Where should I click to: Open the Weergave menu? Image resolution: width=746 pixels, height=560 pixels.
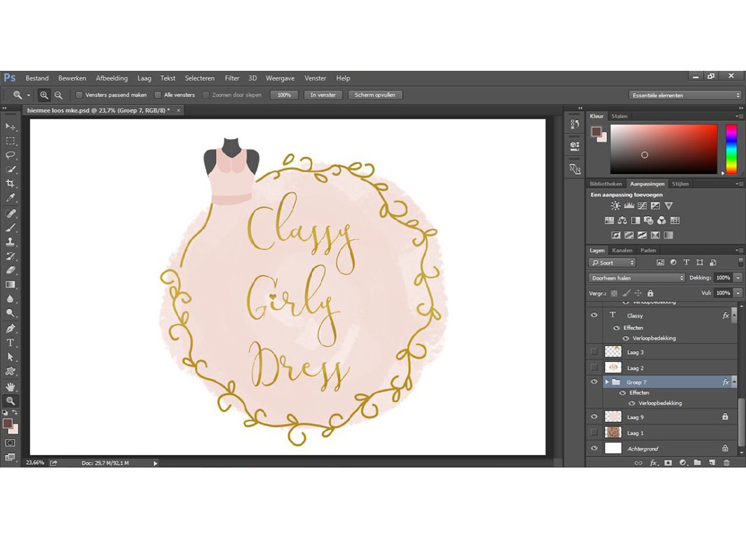280,78
